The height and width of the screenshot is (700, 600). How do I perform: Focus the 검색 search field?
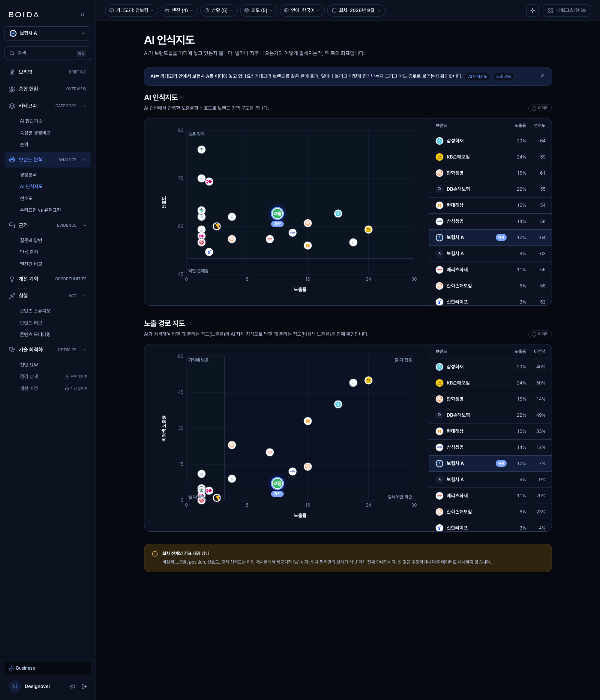pos(48,53)
